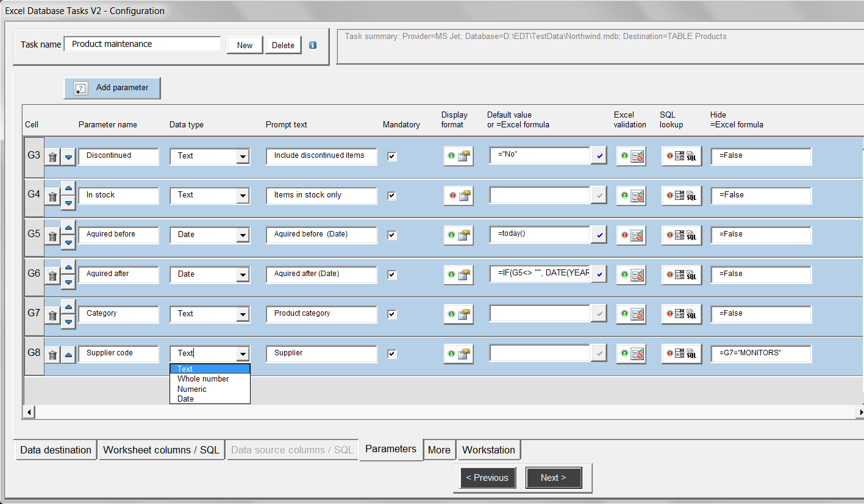Confirm =today() default value checkmark
Screen dimensions: 864x504
pyautogui.click(x=599, y=235)
